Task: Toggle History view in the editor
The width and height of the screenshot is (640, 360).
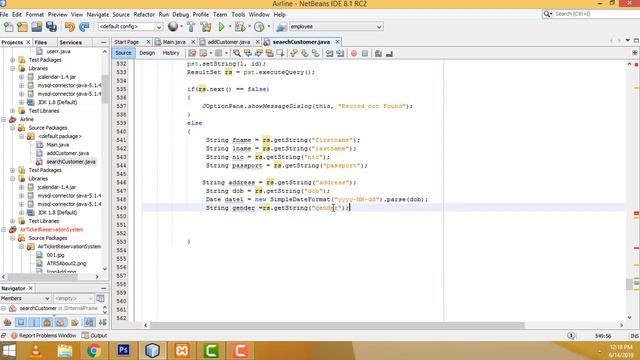Action: (171, 53)
